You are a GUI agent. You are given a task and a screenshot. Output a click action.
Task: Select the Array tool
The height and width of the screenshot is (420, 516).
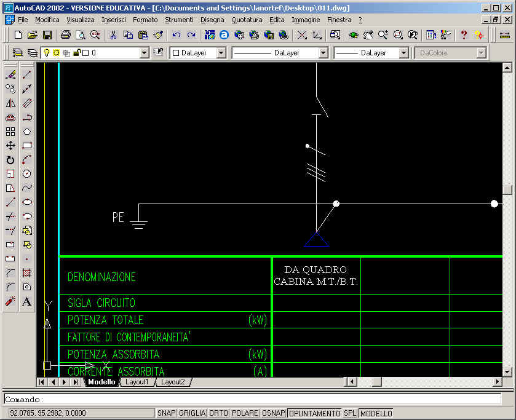[10, 132]
